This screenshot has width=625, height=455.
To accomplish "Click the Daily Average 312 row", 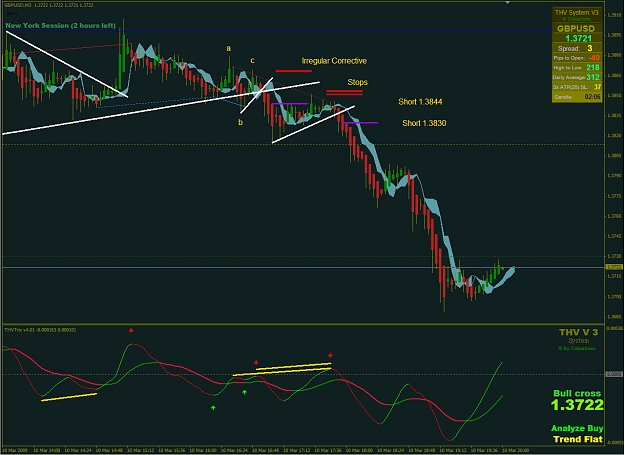I will pos(577,77).
